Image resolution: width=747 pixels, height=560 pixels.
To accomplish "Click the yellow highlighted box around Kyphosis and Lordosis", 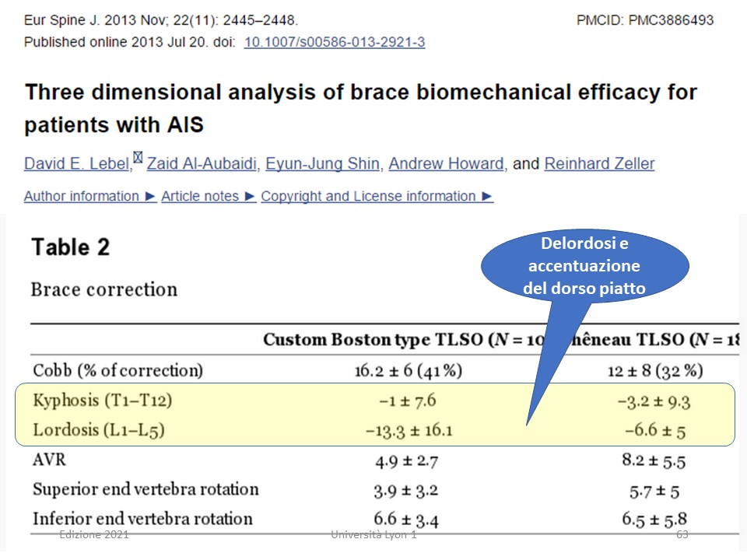I will point(375,415).
